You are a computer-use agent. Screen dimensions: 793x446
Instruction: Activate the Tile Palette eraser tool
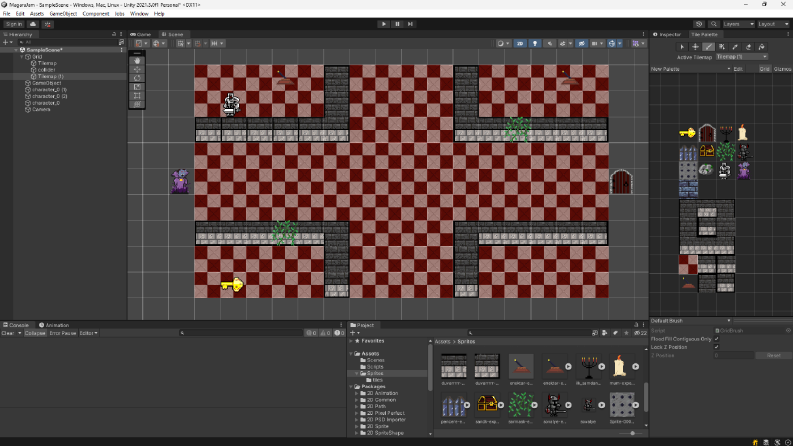(x=748, y=47)
